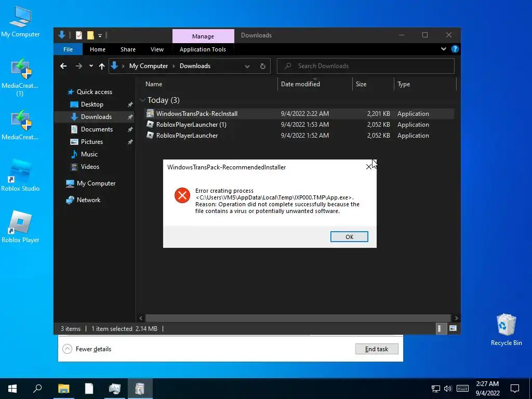Go forward with the Forward arrow
The image size is (532, 399).
pos(79,66)
